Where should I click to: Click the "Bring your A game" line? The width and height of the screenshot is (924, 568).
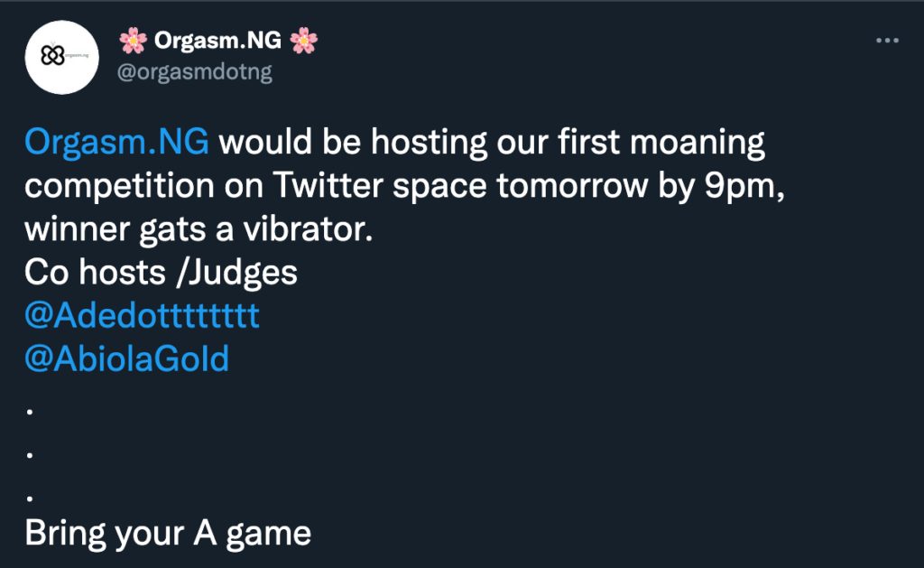click(168, 533)
